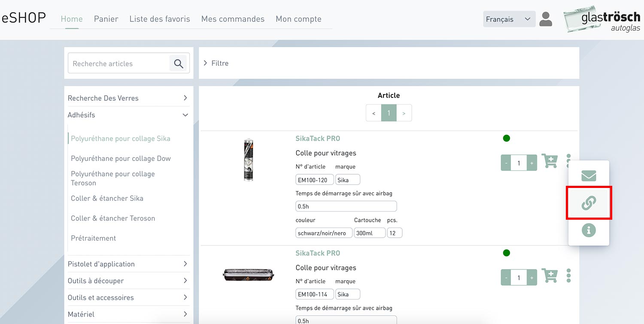Click the pcs. value 12
The width and height of the screenshot is (644, 324).
coord(395,233)
